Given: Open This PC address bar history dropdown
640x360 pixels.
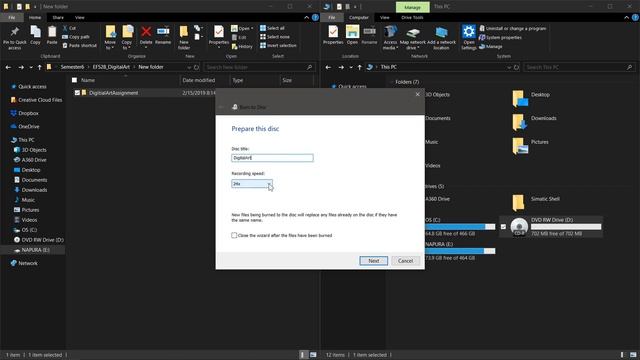Looking at the screenshot, I should 509,67.
